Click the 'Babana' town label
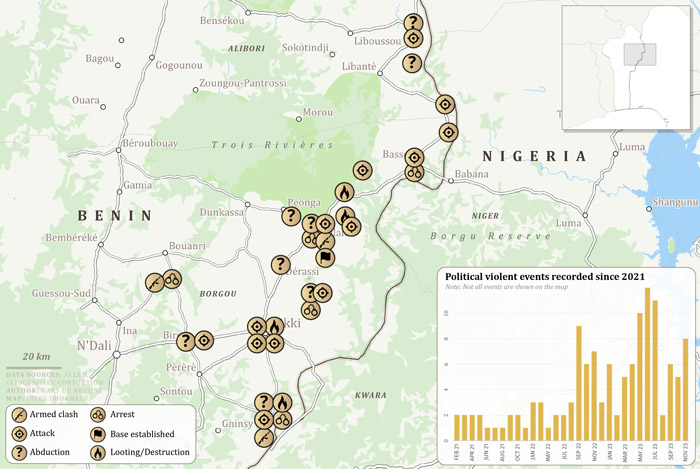 tap(471, 174)
